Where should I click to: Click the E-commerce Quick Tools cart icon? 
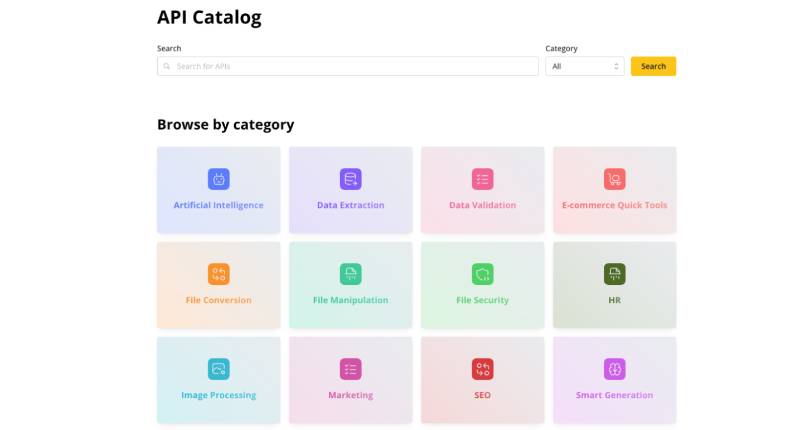click(x=614, y=179)
